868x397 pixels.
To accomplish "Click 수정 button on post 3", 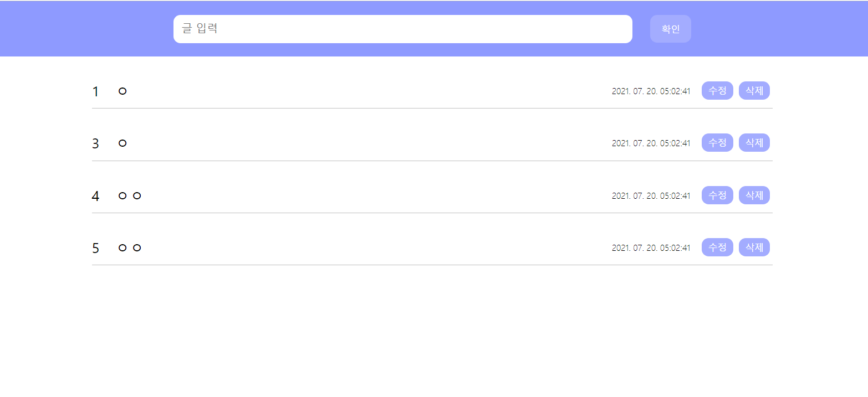I will [x=717, y=142].
